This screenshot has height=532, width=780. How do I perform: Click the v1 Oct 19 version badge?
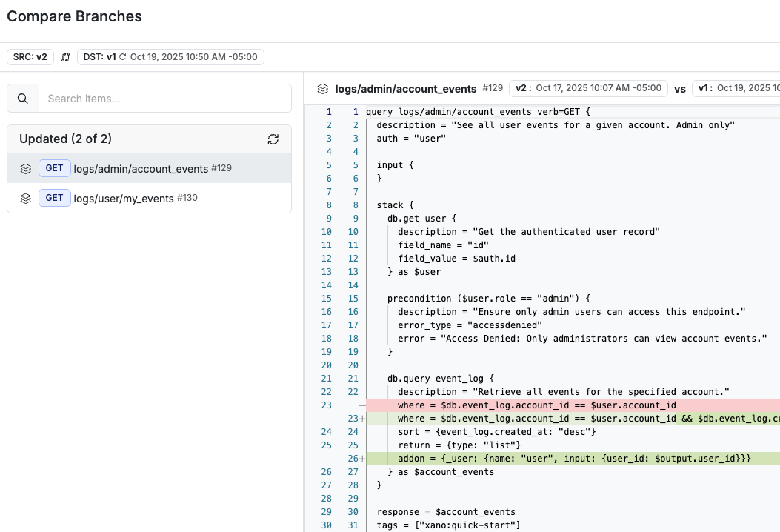pos(736,88)
